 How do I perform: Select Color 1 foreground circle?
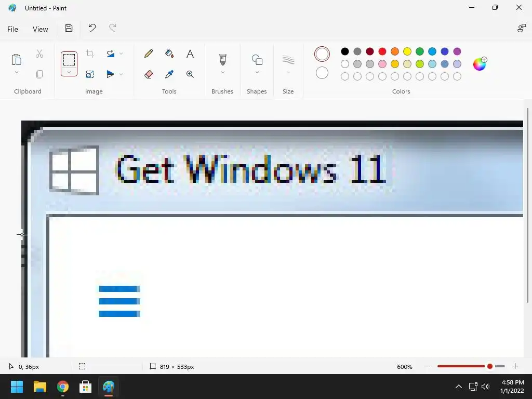point(322,54)
